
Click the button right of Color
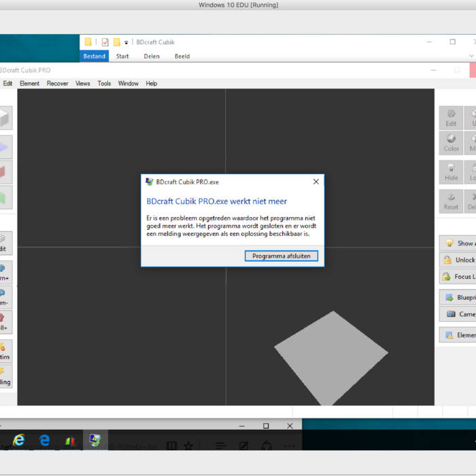click(471, 143)
